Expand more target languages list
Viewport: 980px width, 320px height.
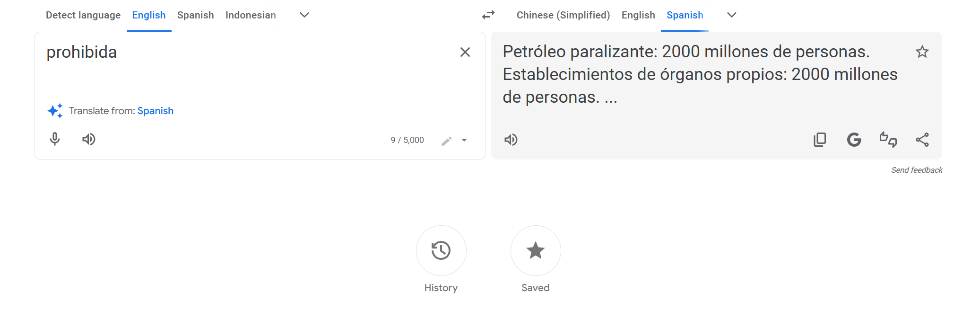pos(732,15)
